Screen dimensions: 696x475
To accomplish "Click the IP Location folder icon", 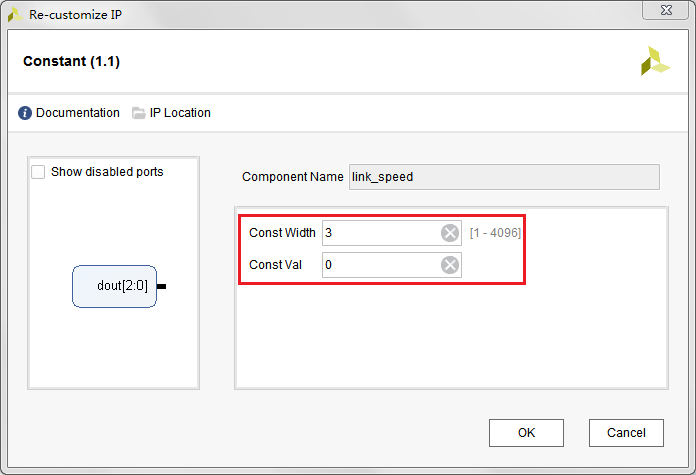I will coord(139,113).
